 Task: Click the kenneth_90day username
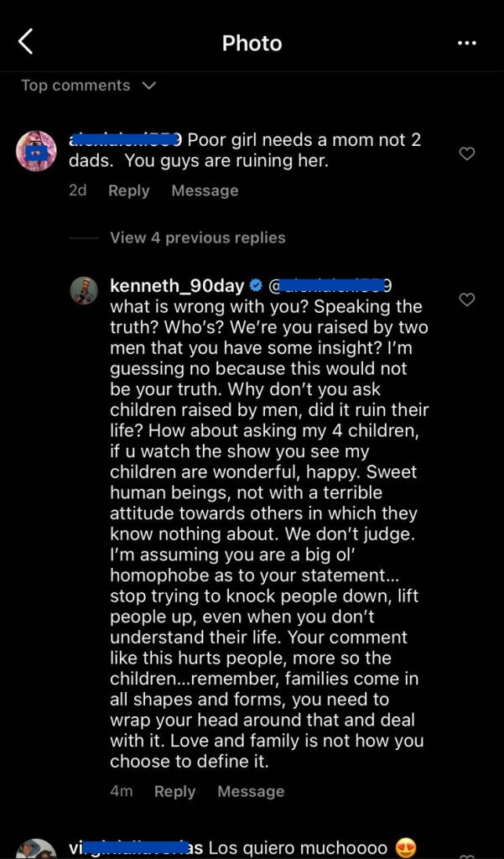click(x=176, y=286)
